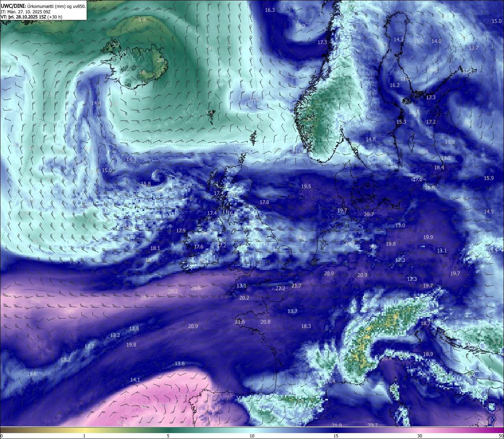Screen dimensions: 504x439
Task: Click the map value "26.2"
Action: (x=173, y=291)
